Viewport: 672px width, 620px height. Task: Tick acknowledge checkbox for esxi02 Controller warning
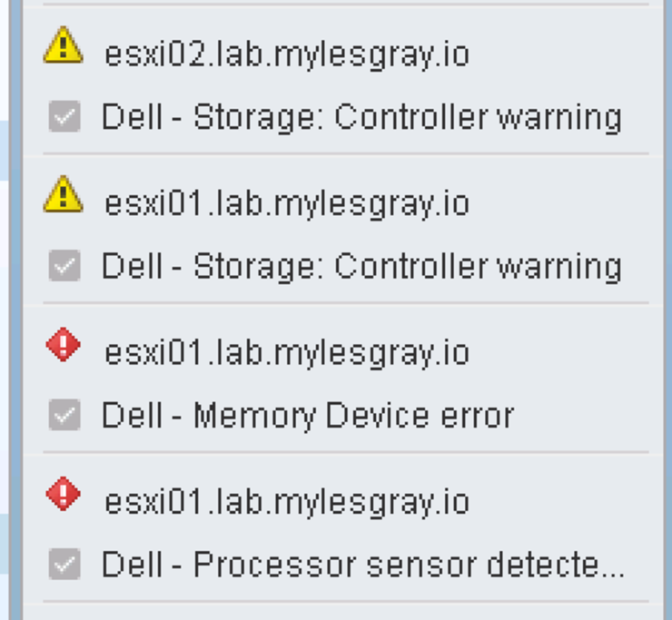64,116
